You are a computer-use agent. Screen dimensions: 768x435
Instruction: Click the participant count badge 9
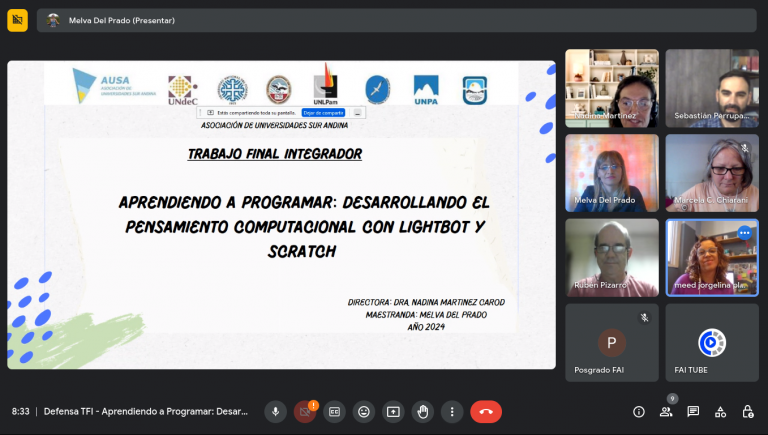[x=672, y=399]
